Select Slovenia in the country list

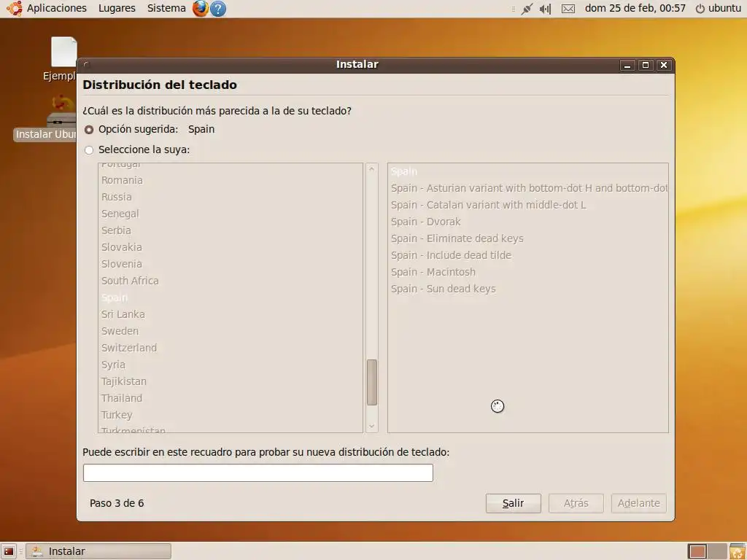[231, 264]
